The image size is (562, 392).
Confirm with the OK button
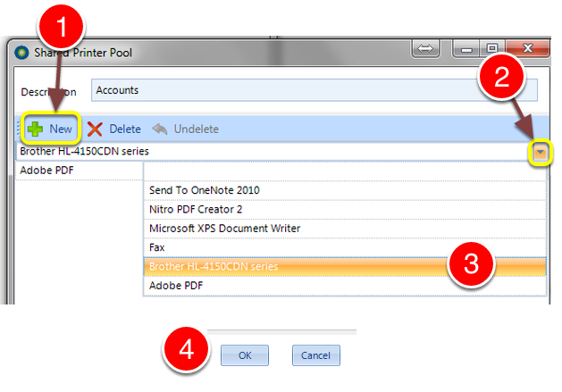[x=245, y=355]
